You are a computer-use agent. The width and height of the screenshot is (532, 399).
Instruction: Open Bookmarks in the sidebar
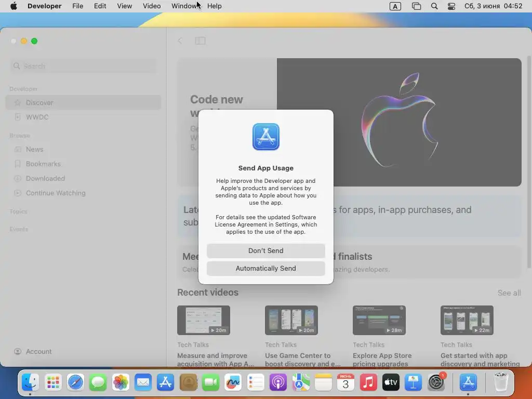point(84,164)
